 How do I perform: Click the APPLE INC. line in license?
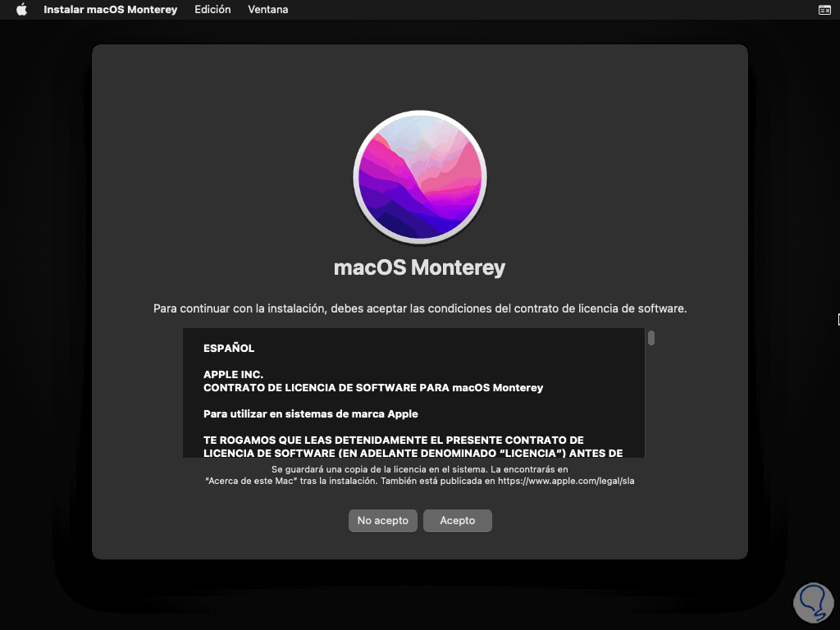tap(233, 374)
